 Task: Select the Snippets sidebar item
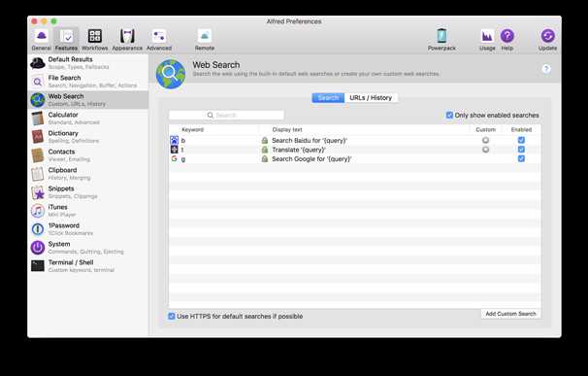click(88, 192)
